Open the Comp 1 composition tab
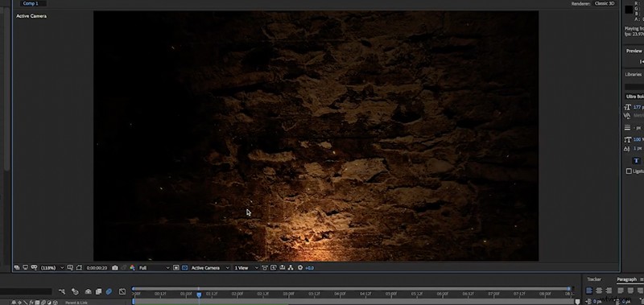This screenshot has width=644, height=305. pyautogui.click(x=31, y=3)
